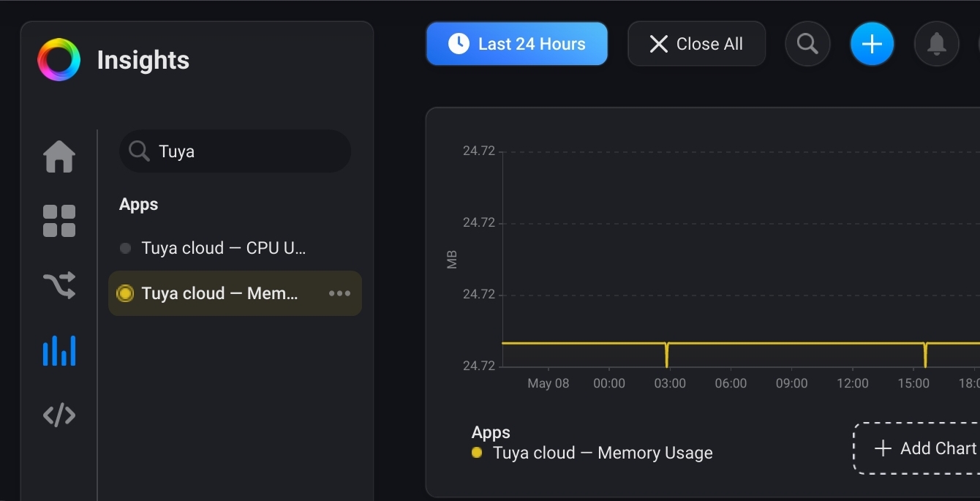Click the 15:00 time axis label

point(913,383)
